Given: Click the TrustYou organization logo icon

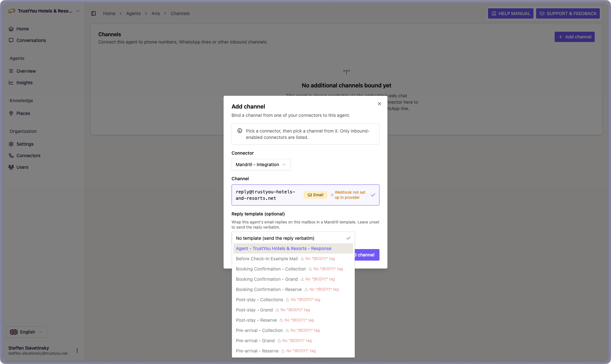Looking at the screenshot, I should tap(12, 11).
